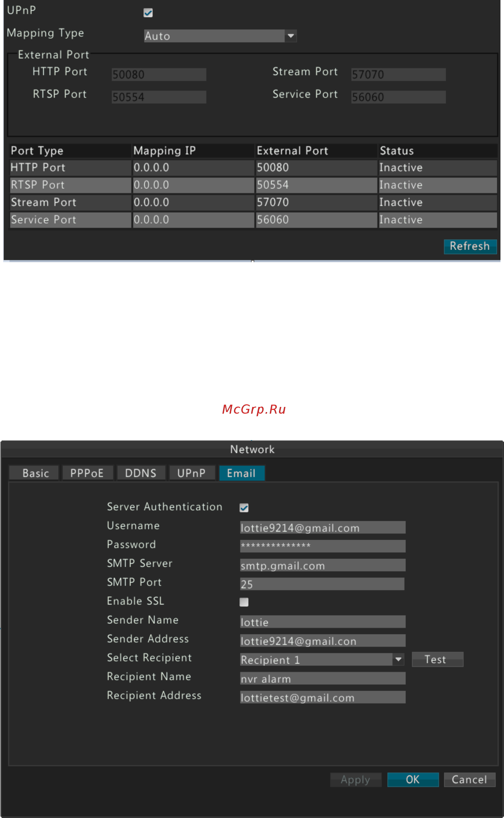The height and width of the screenshot is (818, 504).
Task: Click the SMTP Server field
Action: pyautogui.click(x=323, y=565)
